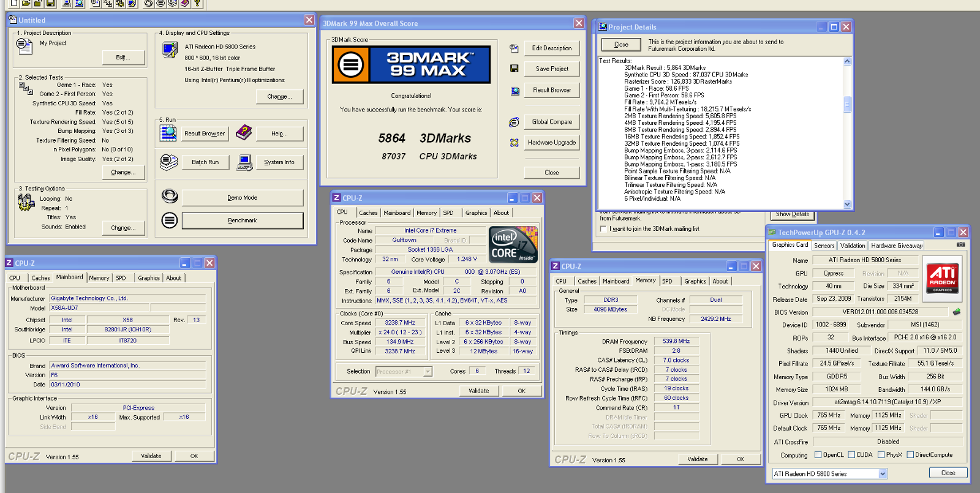The image size is (980, 493).
Task: Click the Hardware Upgrade button
Action: pyautogui.click(x=552, y=143)
